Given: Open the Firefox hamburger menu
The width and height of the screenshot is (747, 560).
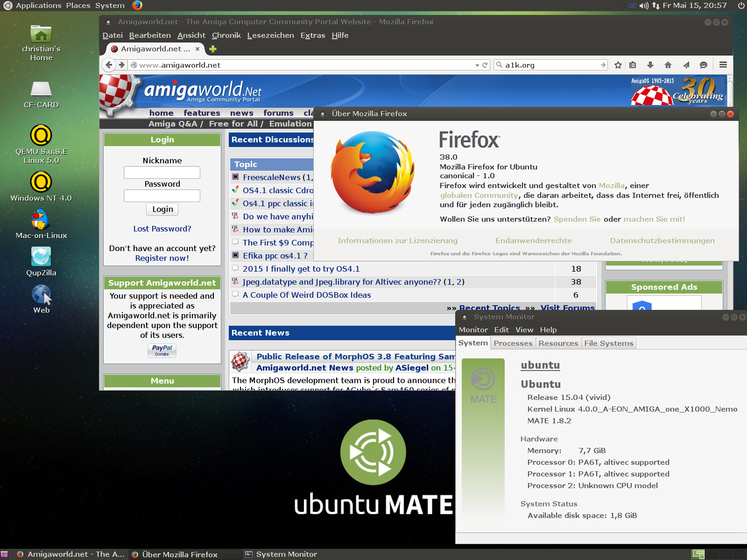Looking at the screenshot, I should click(x=723, y=65).
